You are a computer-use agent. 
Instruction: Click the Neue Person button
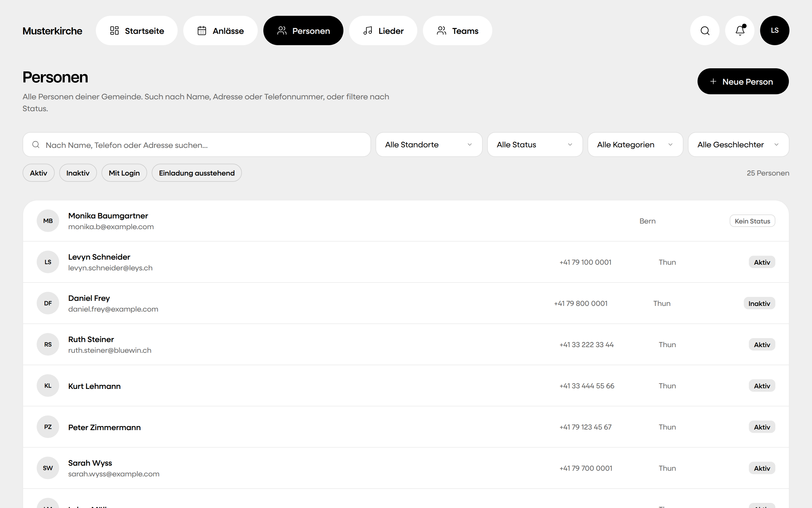click(x=743, y=81)
